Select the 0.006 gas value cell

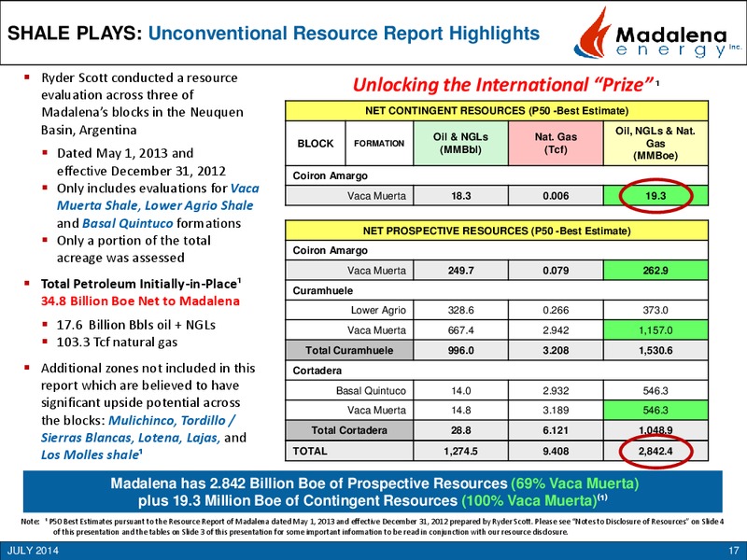(x=556, y=196)
